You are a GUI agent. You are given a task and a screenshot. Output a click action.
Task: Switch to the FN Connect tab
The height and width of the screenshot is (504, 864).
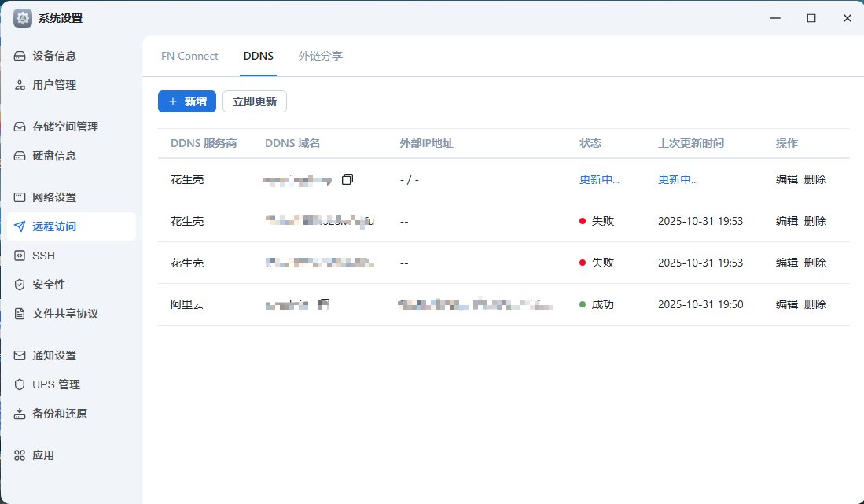[x=189, y=56]
